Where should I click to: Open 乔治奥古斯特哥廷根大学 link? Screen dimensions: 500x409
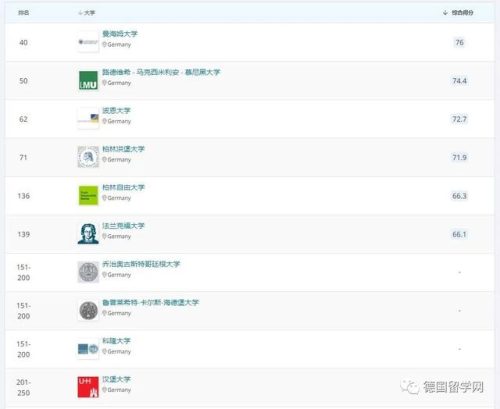coord(141,264)
